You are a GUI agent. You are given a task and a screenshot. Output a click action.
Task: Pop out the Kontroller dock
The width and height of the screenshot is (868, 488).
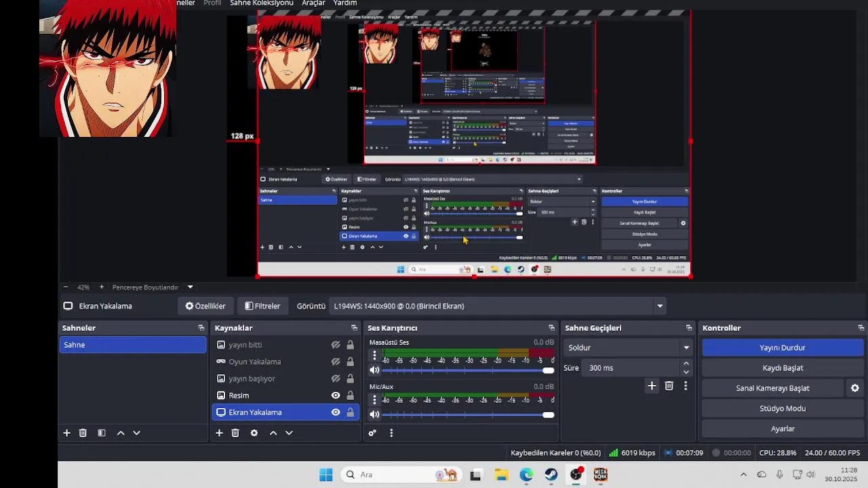pyautogui.click(x=861, y=328)
